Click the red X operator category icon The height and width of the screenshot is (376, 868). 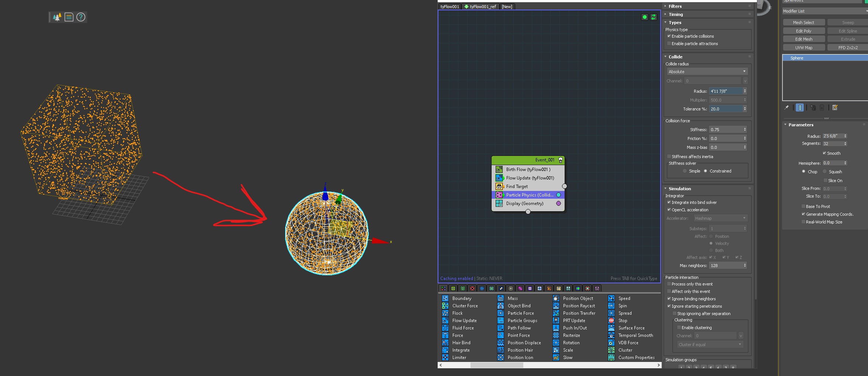click(x=472, y=288)
